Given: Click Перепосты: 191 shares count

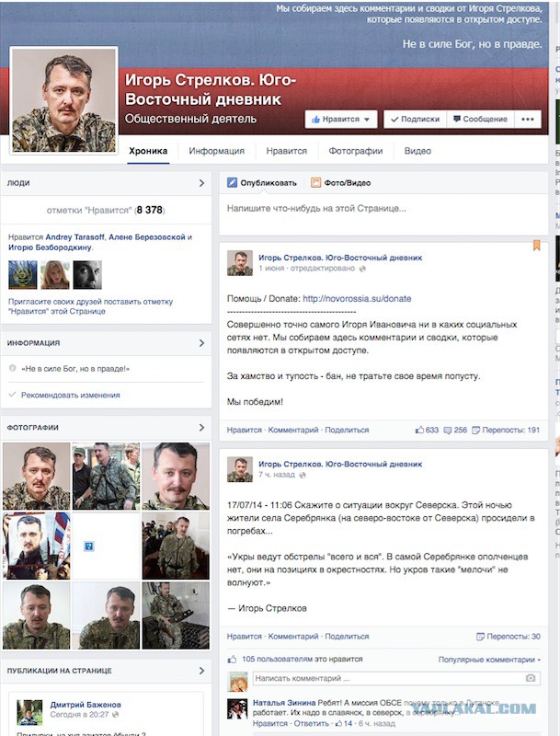Looking at the screenshot, I should pyautogui.click(x=506, y=430).
